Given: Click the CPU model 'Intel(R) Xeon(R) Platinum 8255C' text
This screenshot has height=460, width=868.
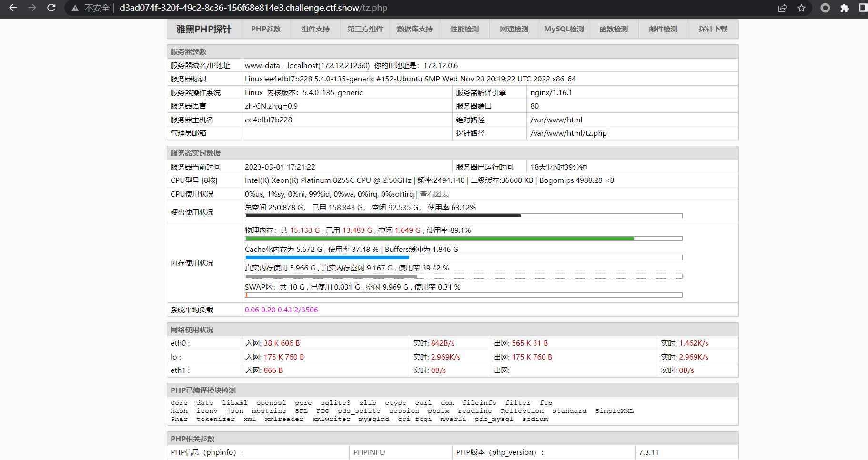Looking at the screenshot, I should (x=300, y=180).
